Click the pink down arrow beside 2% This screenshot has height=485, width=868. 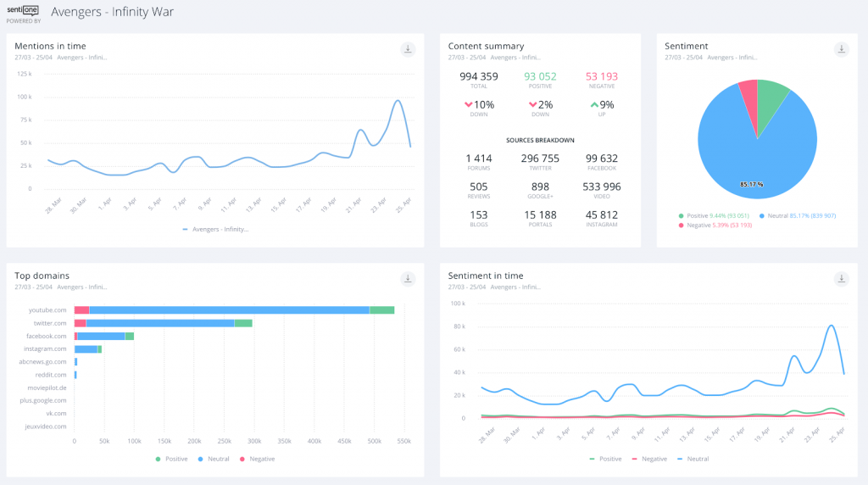click(532, 105)
